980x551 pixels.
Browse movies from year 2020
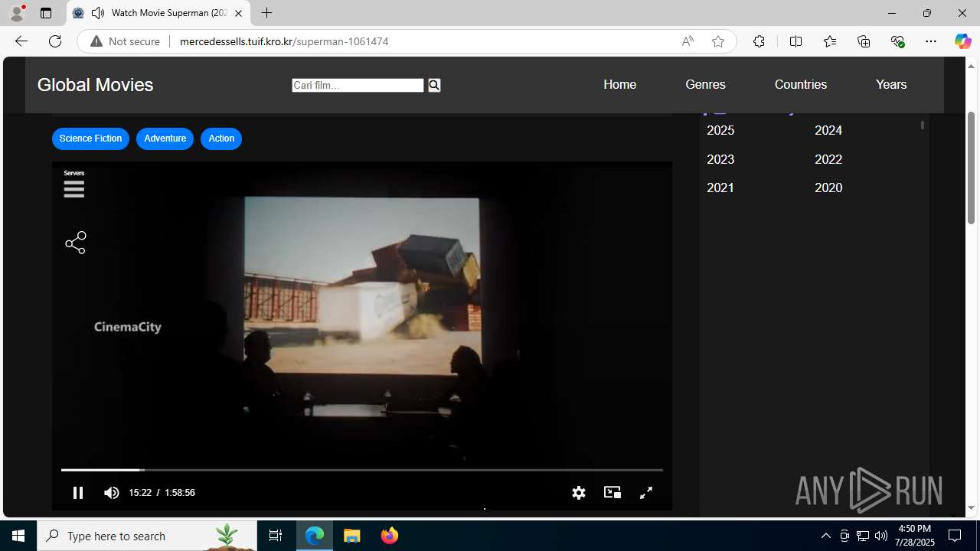[828, 187]
